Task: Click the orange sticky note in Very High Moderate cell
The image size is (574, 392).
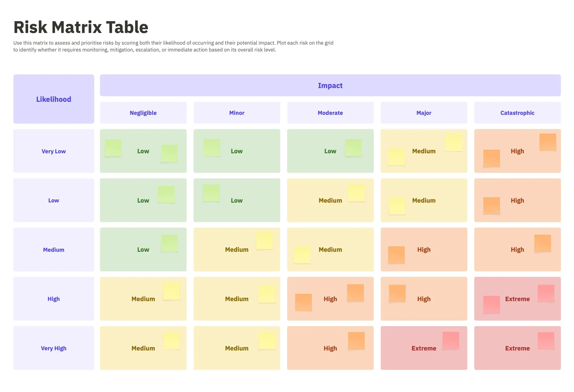Action: click(x=356, y=341)
